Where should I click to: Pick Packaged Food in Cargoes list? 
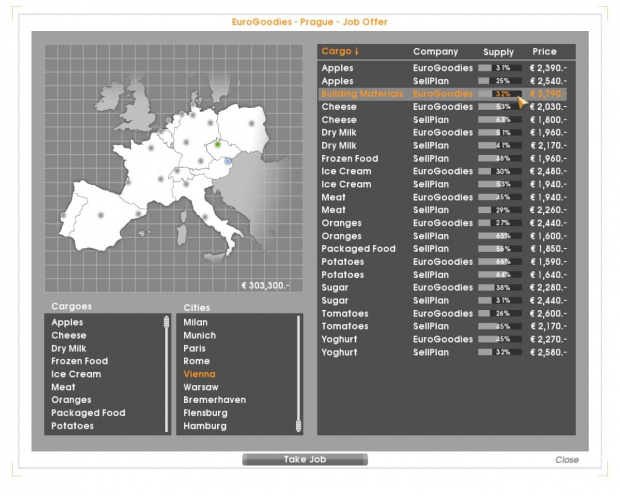pyautogui.click(x=88, y=413)
